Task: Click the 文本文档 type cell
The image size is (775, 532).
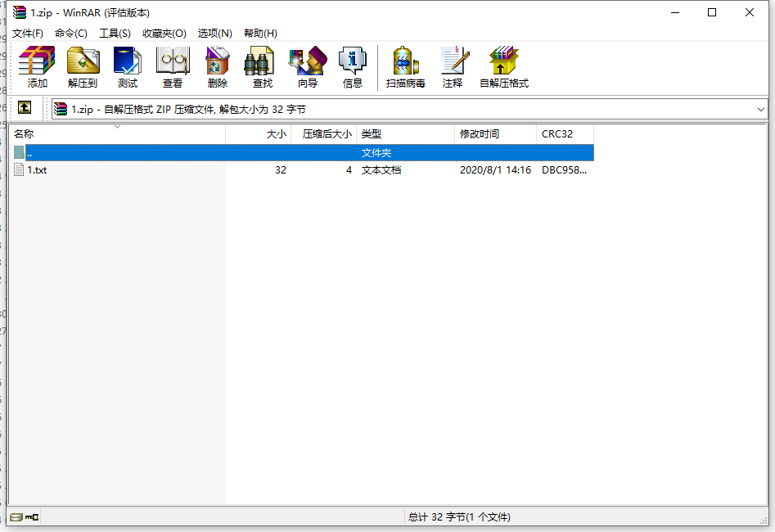Action: (381, 170)
